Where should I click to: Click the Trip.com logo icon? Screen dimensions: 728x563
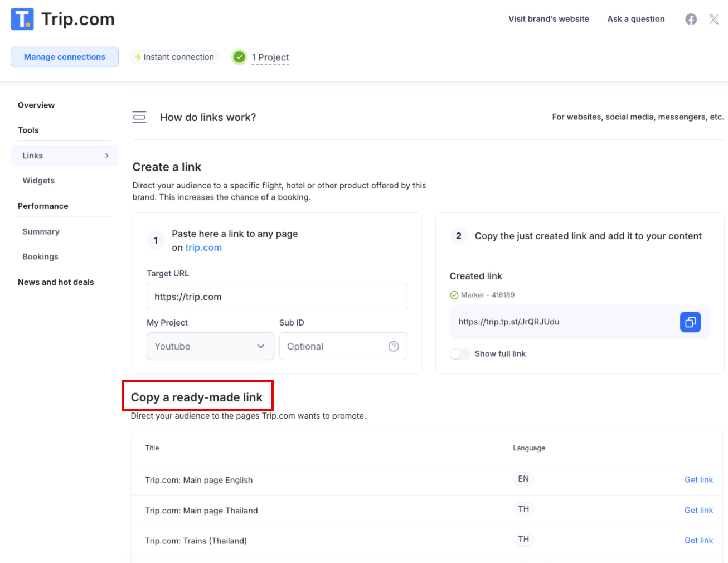tap(22, 19)
